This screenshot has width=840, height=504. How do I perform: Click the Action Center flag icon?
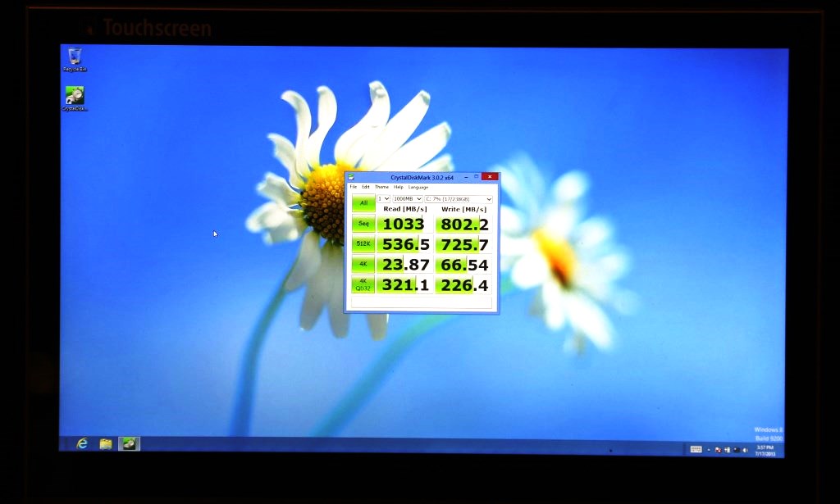pyautogui.click(x=719, y=450)
